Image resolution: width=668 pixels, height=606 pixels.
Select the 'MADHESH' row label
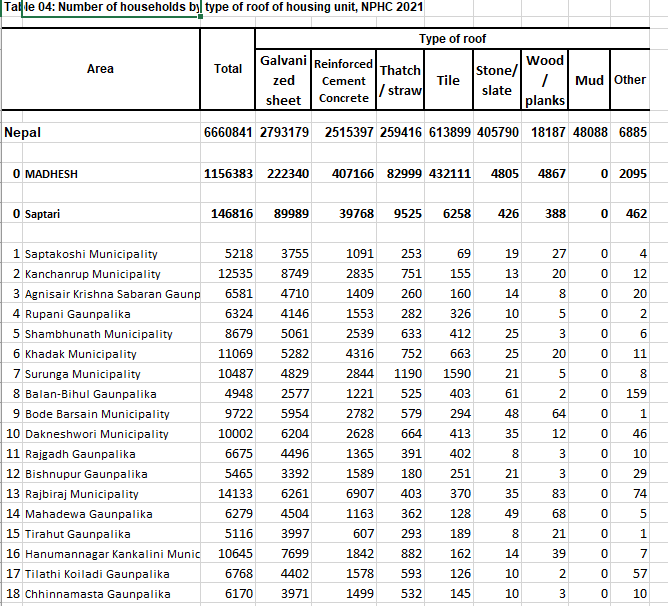111,174
